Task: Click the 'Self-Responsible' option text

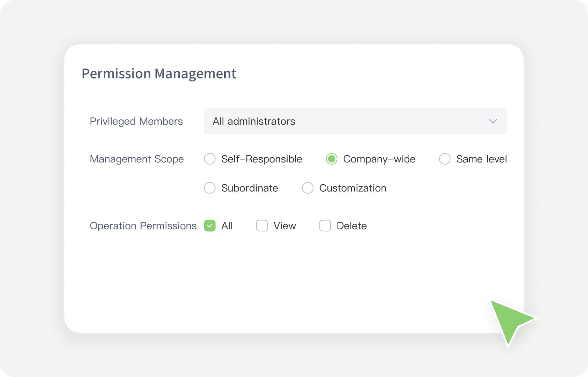Action: (262, 159)
